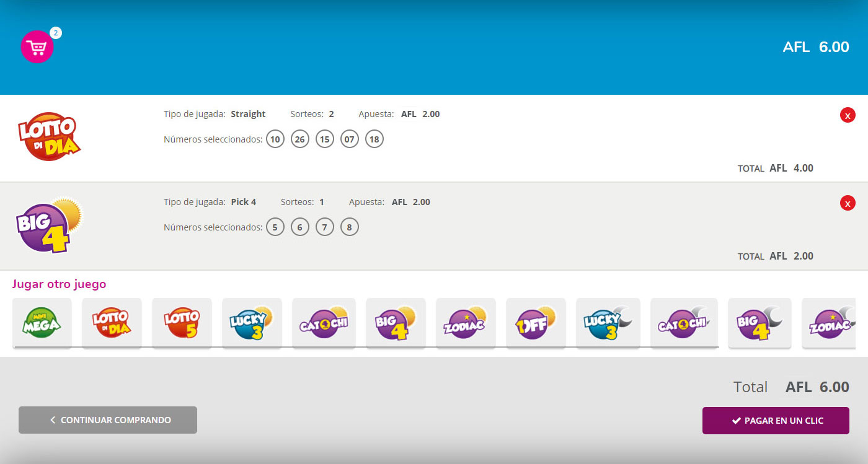Select the Zodiac daytime (sun) game tile
This screenshot has width=868, height=464.
click(x=466, y=323)
